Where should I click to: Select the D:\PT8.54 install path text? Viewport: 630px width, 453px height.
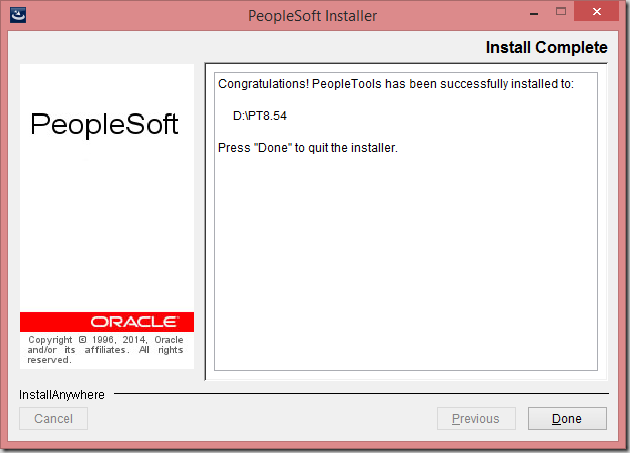[260, 116]
